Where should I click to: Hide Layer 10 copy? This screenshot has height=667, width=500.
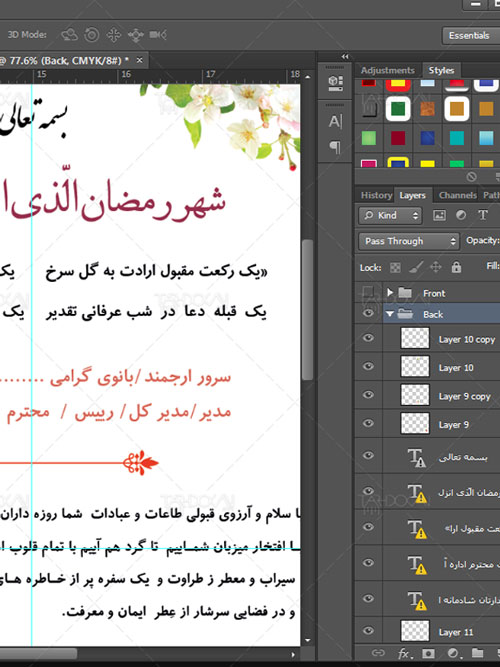click(368, 338)
